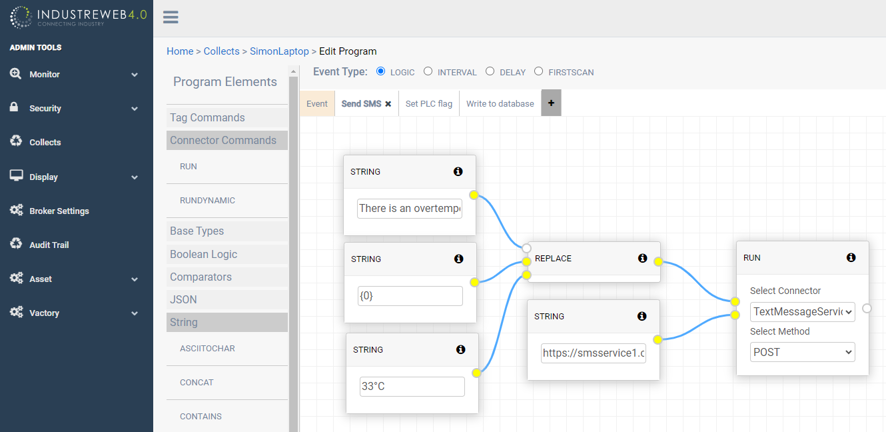Click the {0} string input field
This screenshot has height=432, width=886.
pos(410,296)
